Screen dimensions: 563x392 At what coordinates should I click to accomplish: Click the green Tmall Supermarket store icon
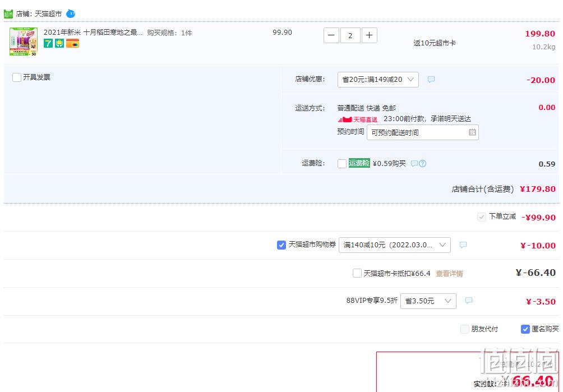point(8,14)
